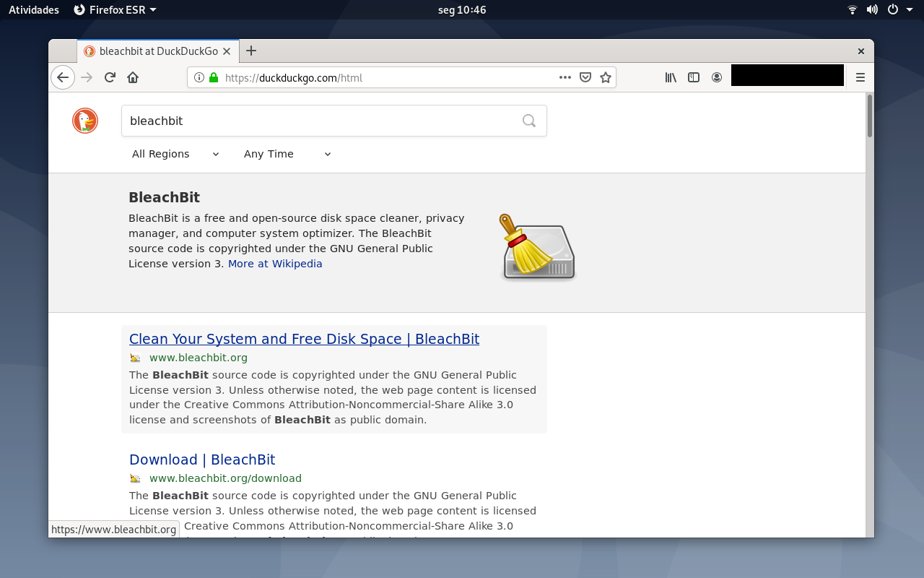
Task: Click the bleachbit search input field
Action: tap(322, 121)
